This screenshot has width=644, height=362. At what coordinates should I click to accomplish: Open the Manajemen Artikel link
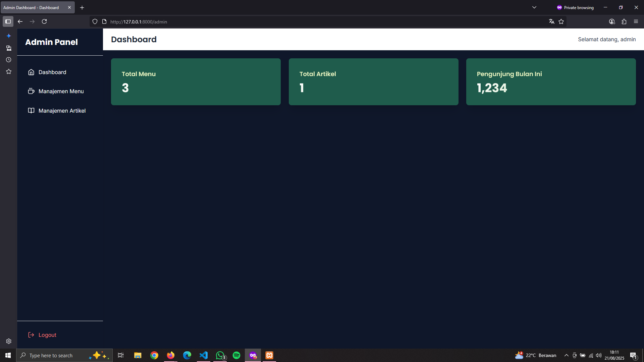point(62,111)
